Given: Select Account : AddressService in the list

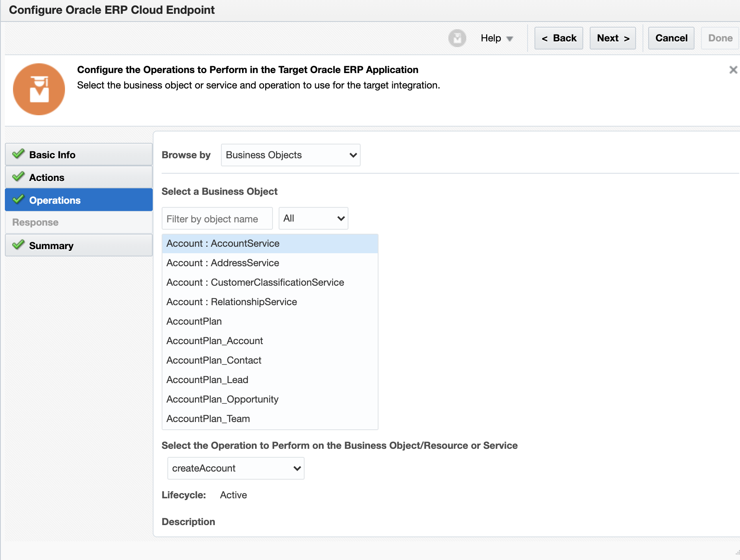Looking at the screenshot, I should point(223,263).
